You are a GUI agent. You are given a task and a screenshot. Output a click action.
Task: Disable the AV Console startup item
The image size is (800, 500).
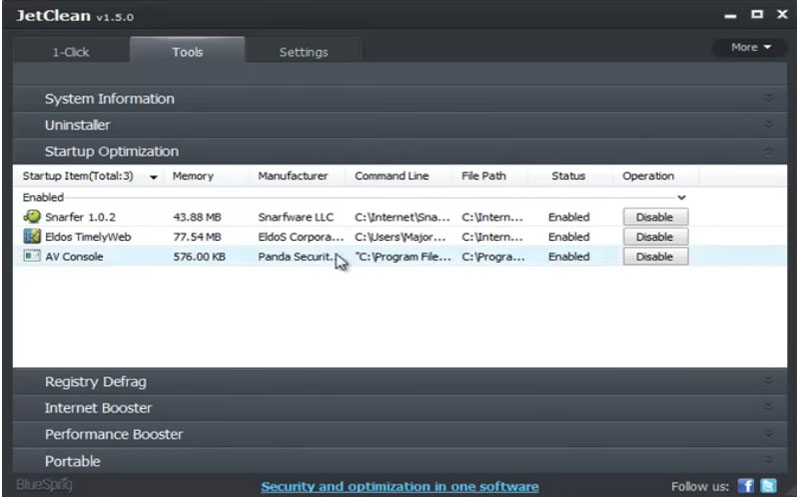[655, 257]
